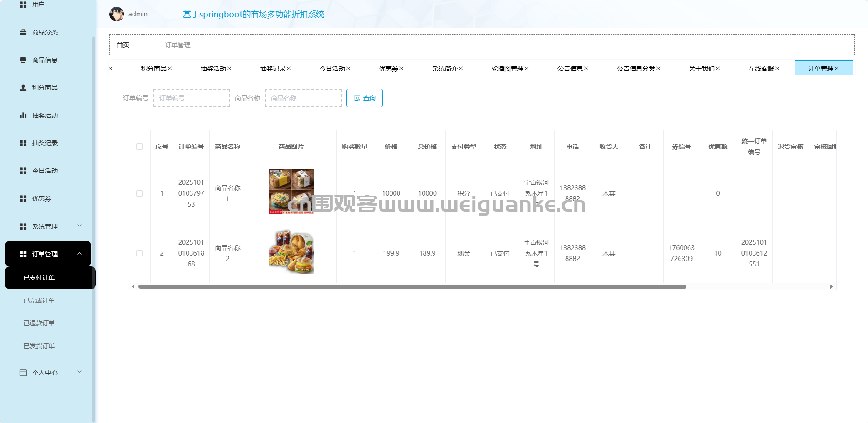
Task: Open the 已退款订单 submenu item
Action: (39, 323)
